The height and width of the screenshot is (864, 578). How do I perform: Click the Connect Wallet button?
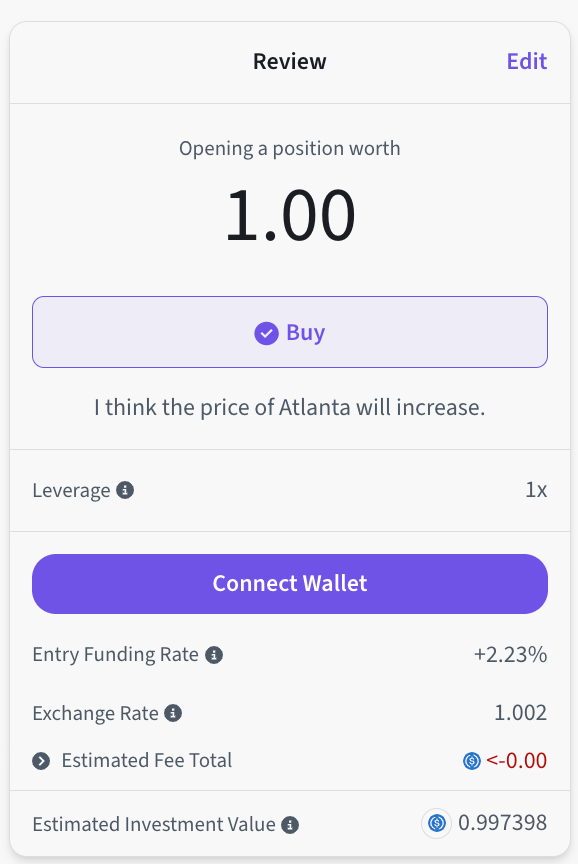[290, 584]
